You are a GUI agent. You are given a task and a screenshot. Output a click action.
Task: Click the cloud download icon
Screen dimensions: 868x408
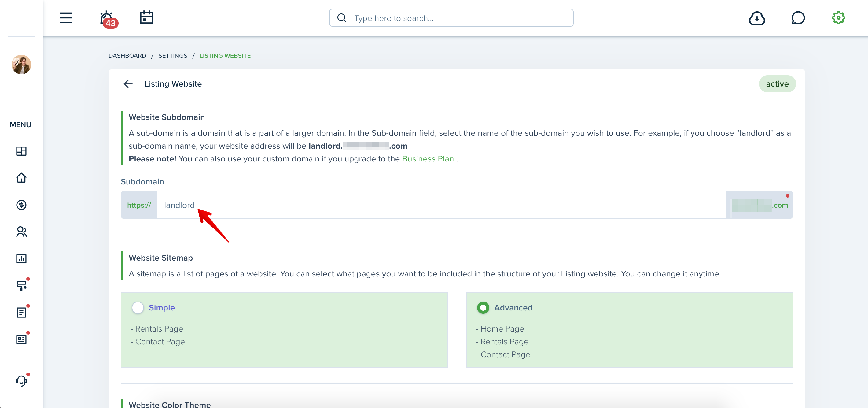coord(757,18)
